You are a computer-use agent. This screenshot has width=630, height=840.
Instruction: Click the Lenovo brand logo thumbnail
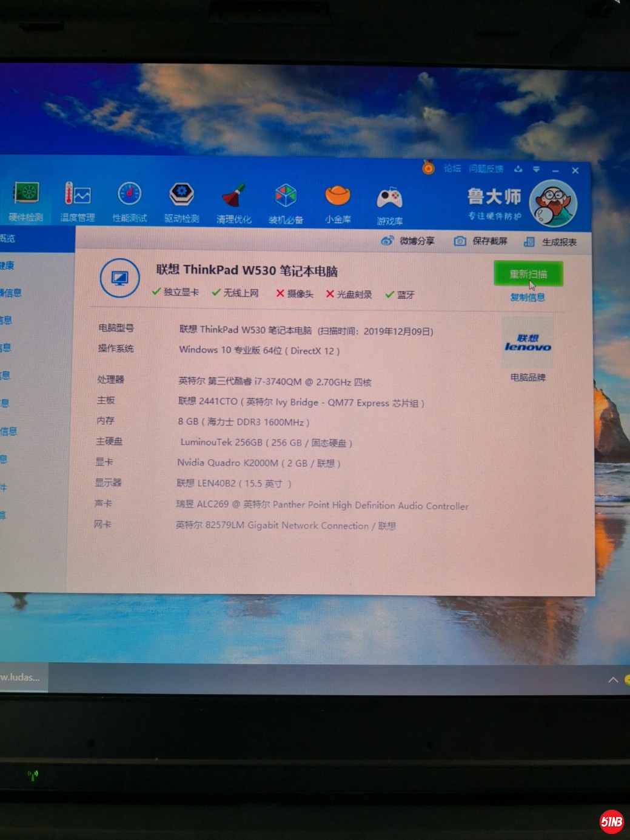tap(528, 342)
